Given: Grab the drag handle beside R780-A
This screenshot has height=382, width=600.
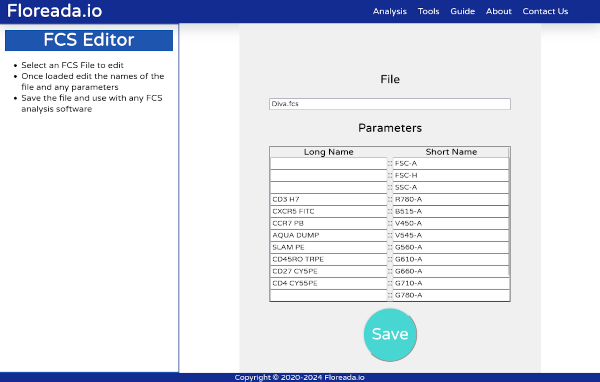Looking at the screenshot, I should coord(390,199).
